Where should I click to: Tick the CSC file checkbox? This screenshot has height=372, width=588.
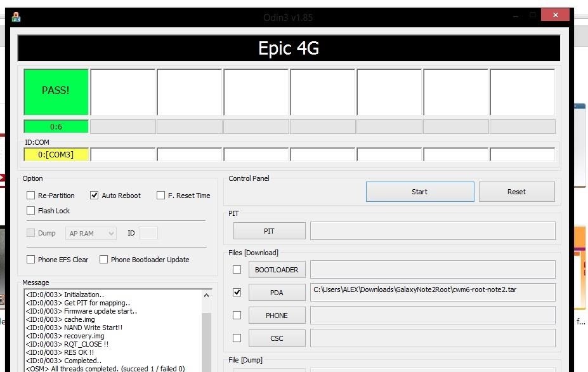tap(237, 338)
